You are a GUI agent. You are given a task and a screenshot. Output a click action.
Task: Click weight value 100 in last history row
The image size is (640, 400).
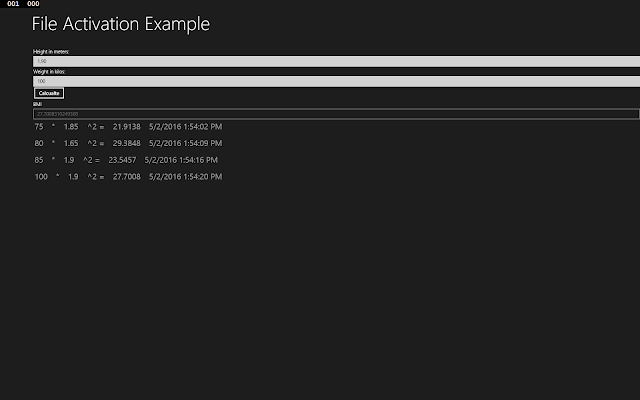(41, 176)
